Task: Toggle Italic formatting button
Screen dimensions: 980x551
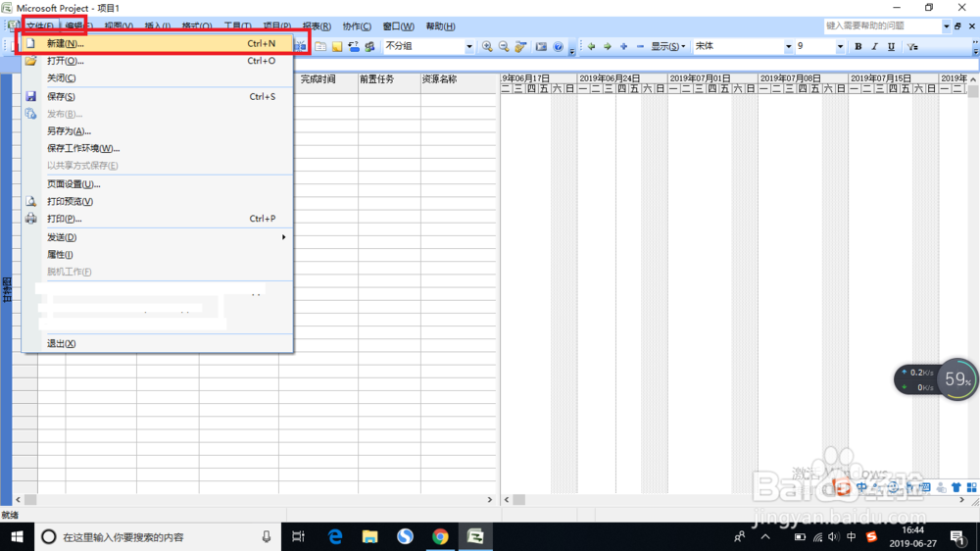Action: click(874, 46)
